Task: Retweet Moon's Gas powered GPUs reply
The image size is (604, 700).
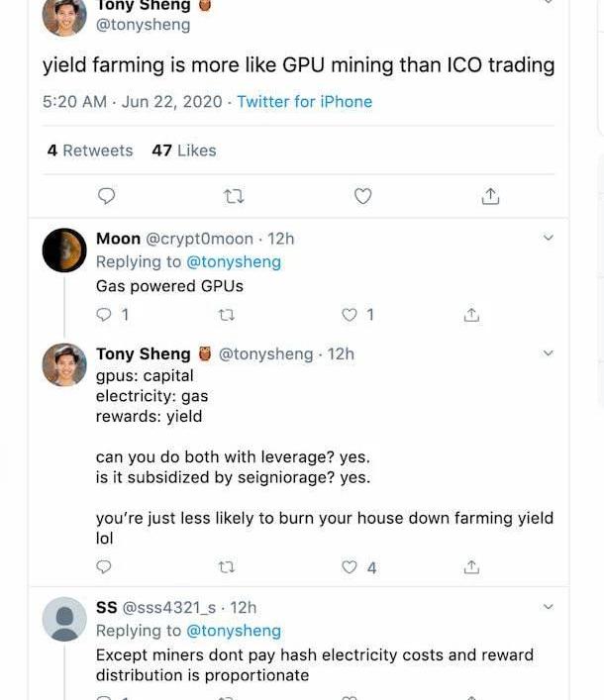Action: (226, 315)
